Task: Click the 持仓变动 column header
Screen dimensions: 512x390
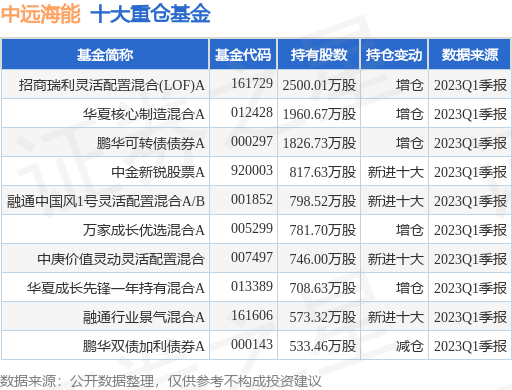Action: pos(394,55)
